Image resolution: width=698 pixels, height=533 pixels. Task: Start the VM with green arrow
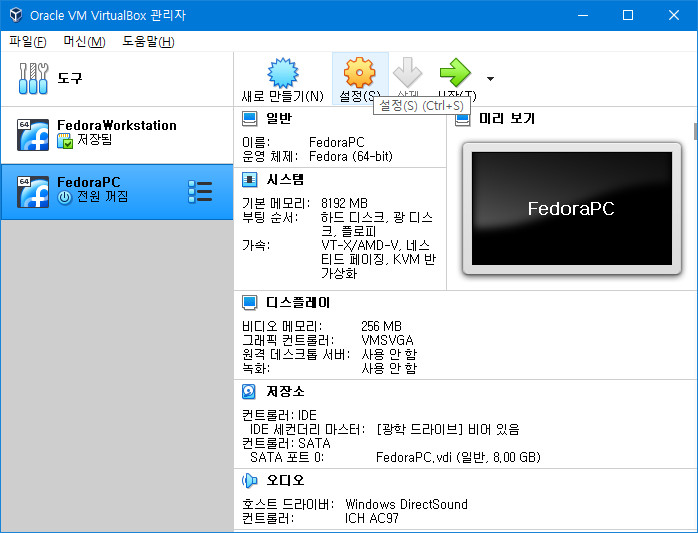455,72
